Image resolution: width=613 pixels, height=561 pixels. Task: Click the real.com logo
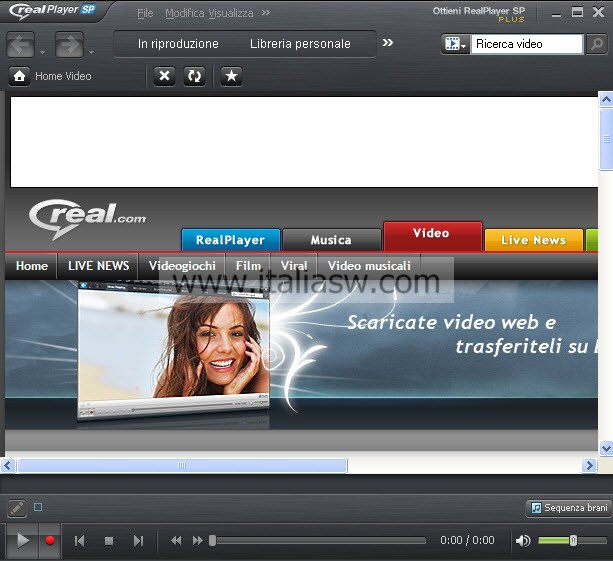click(88, 218)
